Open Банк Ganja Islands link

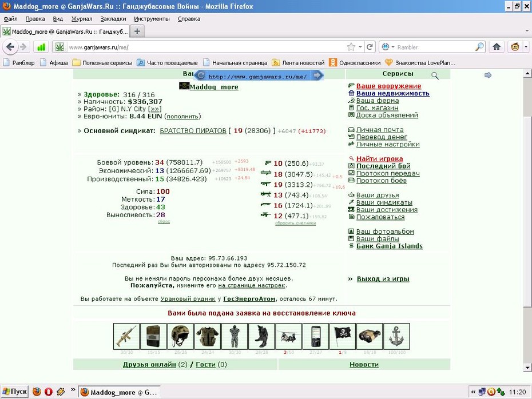pyautogui.click(x=389, y=246)
